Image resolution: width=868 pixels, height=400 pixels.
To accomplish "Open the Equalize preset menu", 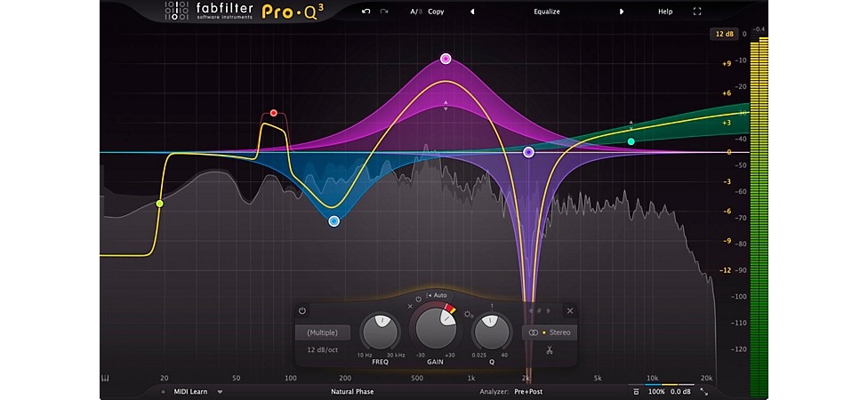I will point(547,11).
